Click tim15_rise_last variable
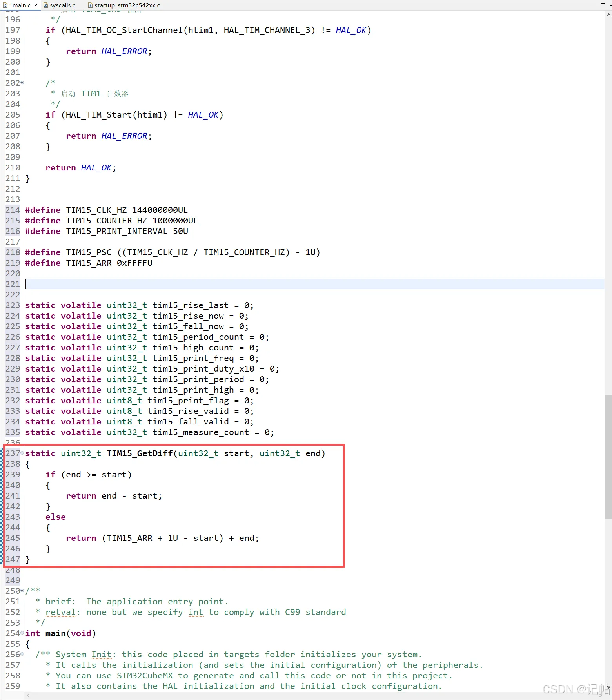 [190, 305]
